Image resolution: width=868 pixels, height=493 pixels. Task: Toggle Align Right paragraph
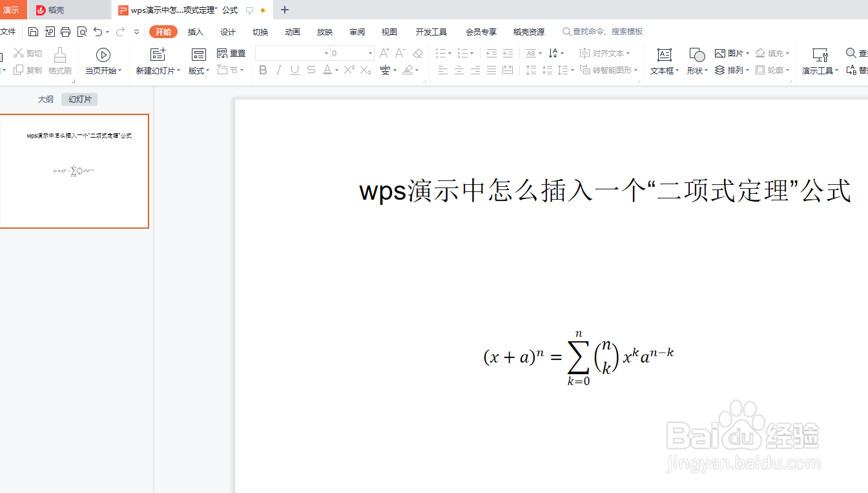click(475, 70)
